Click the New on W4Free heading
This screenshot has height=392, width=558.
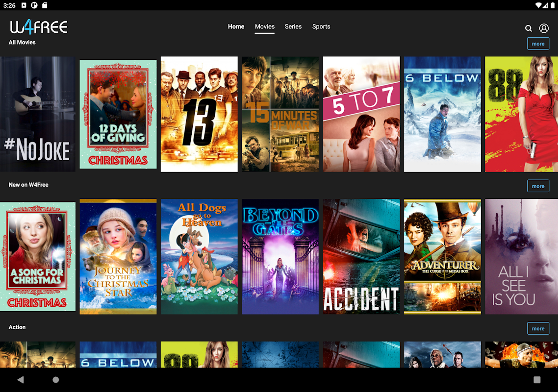28,185
